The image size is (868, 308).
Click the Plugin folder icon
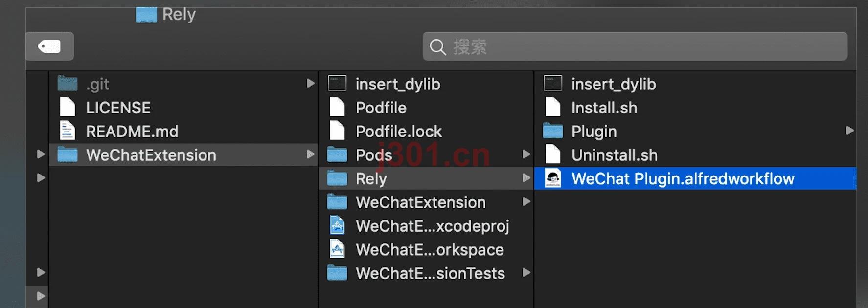click(553, 131)
